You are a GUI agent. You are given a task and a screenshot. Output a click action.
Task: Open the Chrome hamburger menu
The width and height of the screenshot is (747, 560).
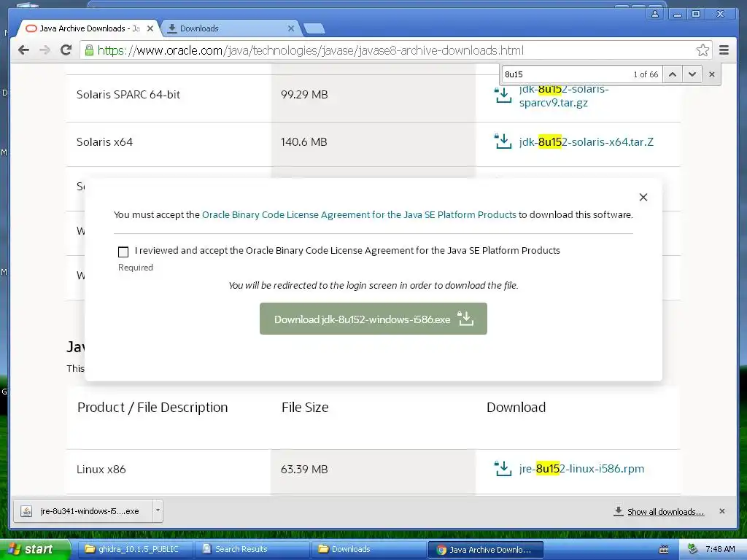tap(724, 50)
